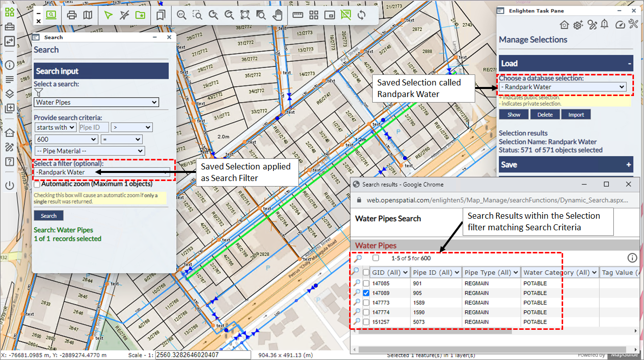Open the Pipe Material dropdown
Image resolution: width=644 pixels, height=360 pixels.
tap(89, 151)
